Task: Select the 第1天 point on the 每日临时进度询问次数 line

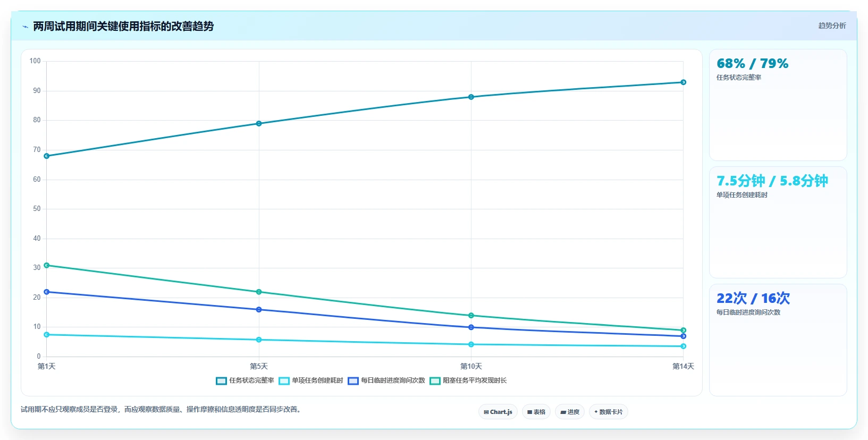Action: (47, 292)
